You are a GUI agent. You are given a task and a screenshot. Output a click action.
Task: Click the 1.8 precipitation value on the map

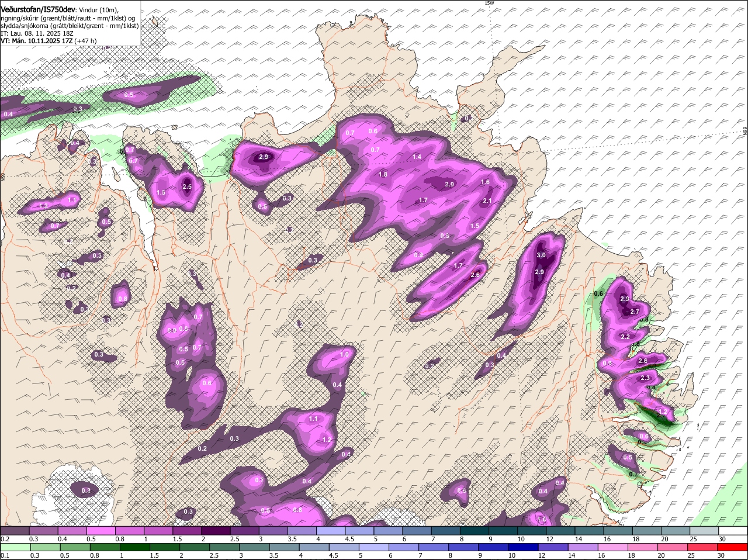pos(383,174)
